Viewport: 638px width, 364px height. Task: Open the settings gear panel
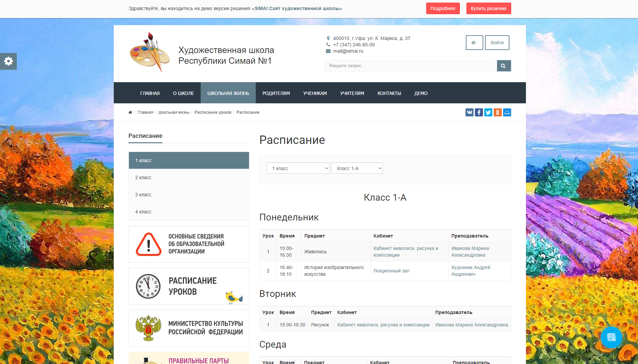[8, 61]
